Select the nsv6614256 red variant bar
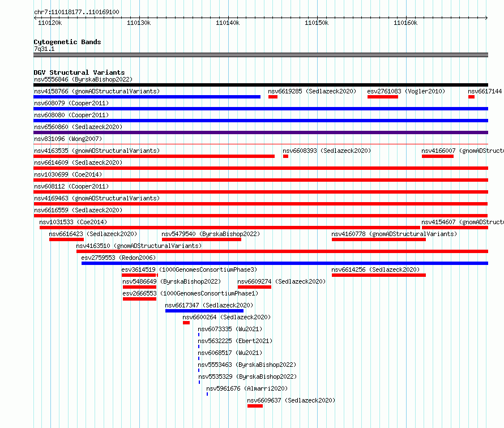 click(379, 275)
